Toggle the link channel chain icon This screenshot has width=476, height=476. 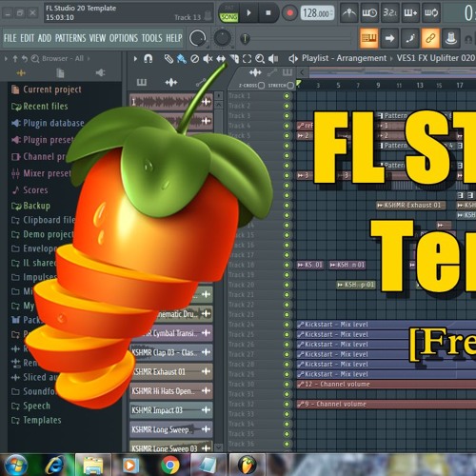point(430,38)
